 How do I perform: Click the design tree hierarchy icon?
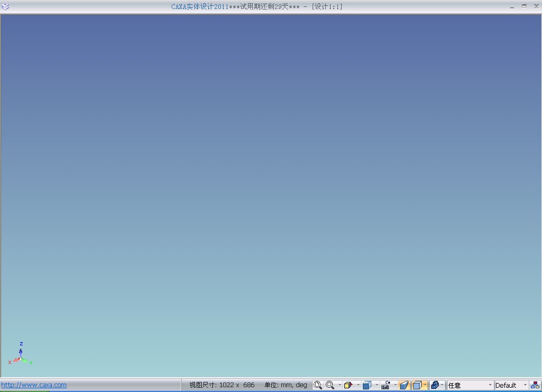click(535, 385)
